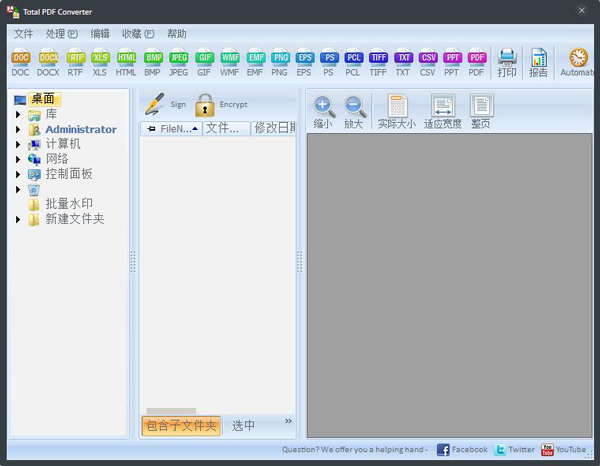Toggle 包含子文件夹 include subfolders button
This screenshot has width=600, height=466.
(x=181, y=426)
